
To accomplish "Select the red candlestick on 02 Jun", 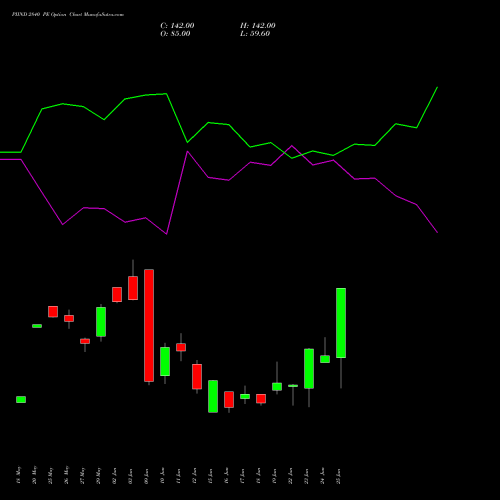I will coord(117,295).
